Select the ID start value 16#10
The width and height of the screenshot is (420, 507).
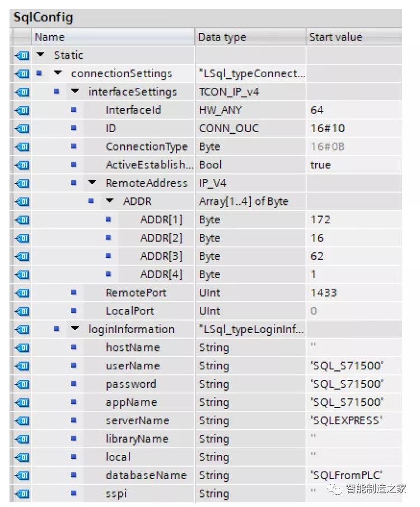point(354,129)
